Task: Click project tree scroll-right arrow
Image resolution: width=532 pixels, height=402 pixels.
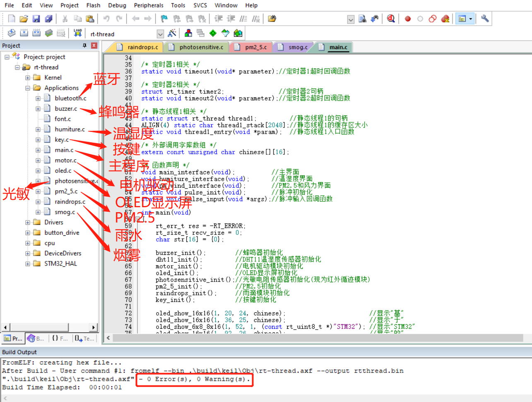Action: 94,328
